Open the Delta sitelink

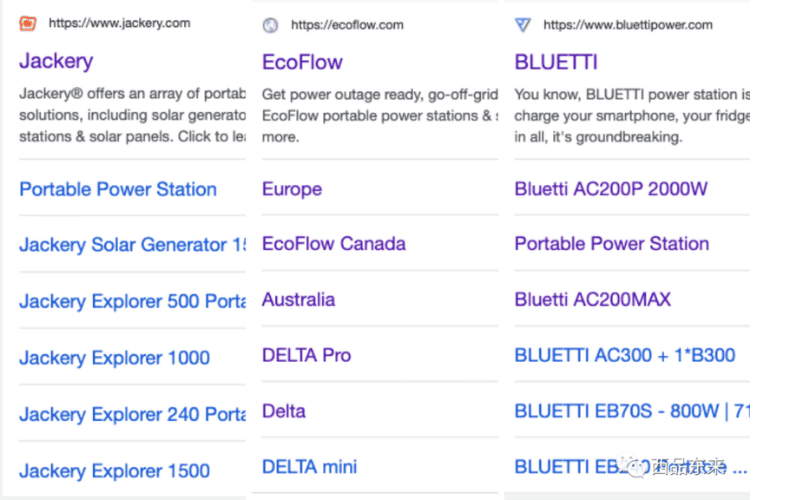point(284,411)
